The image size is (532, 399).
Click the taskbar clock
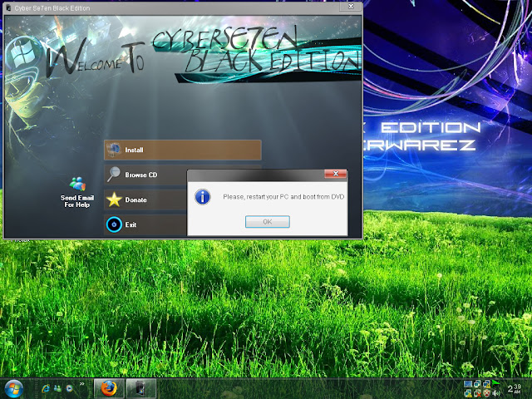pyautogui.click(x=515, y=389)
